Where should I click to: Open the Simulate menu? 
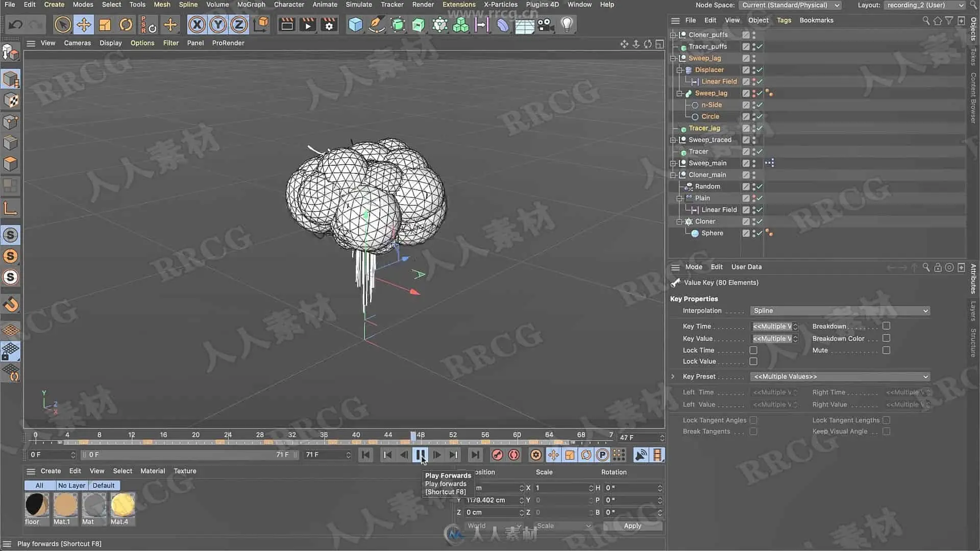click(359, 5)
